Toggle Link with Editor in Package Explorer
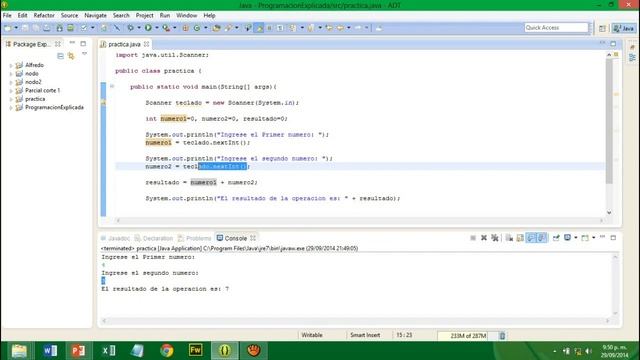640x360 pixels. tap(71, 56)
